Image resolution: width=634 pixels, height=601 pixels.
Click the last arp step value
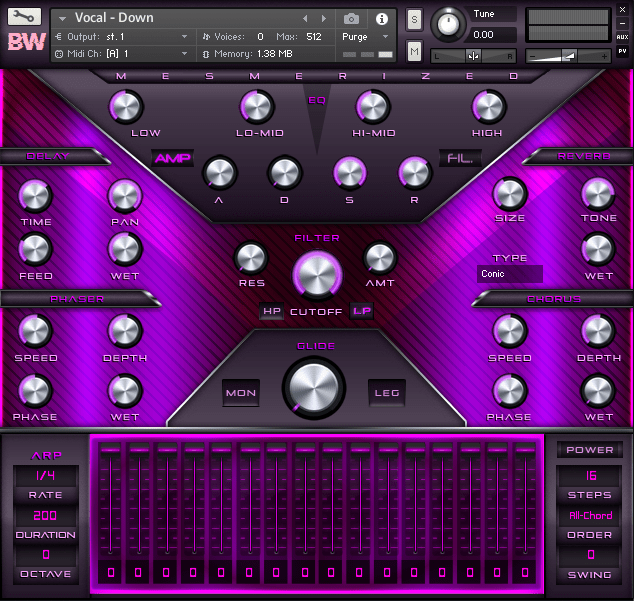(525, 572)
